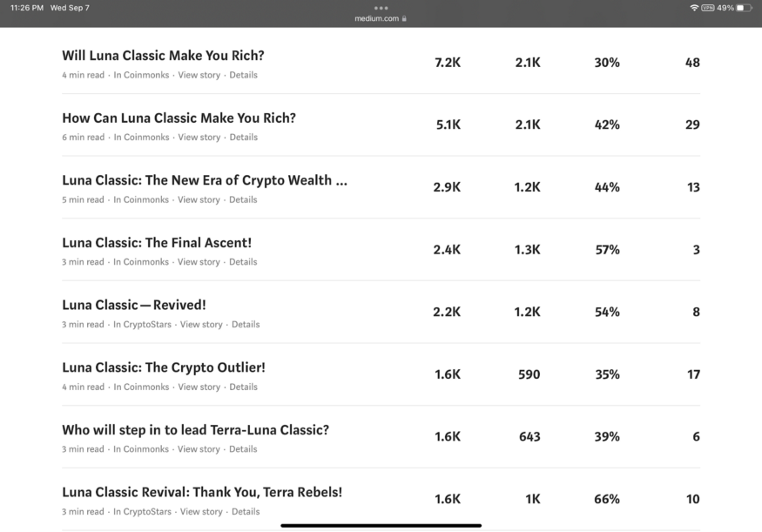The image size is (762, 532).
Task: Tap the Wi-Fi status icon
Action: pyautogui.click(x=694, y=8)
